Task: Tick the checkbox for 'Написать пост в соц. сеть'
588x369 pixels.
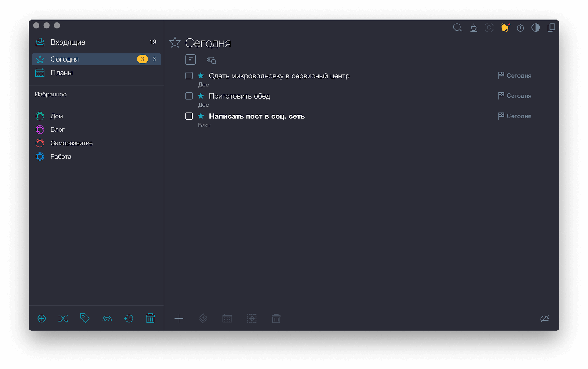Action: point(189,116)
